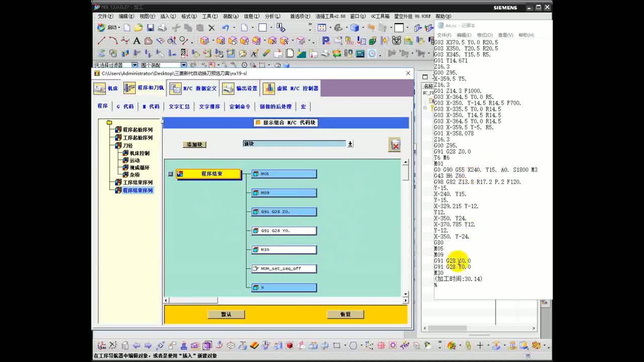Switch to the 程序和刀轨 tab

point(144,88)
